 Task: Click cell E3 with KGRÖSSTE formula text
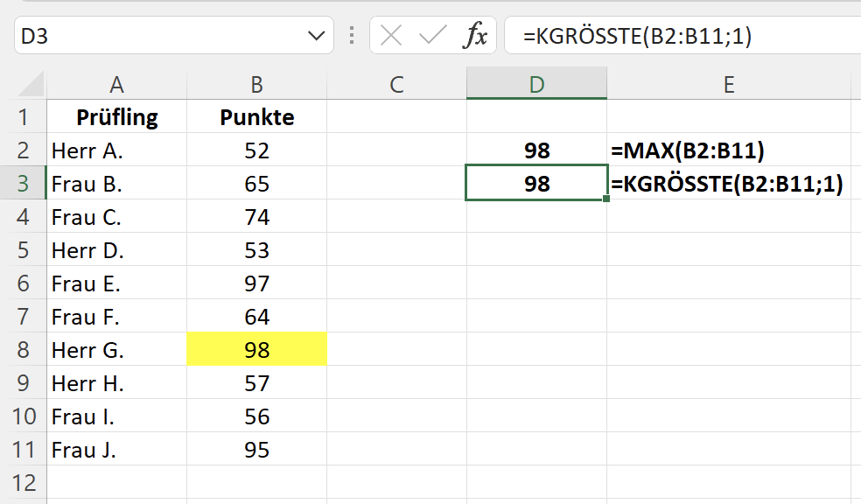[728, 184]
